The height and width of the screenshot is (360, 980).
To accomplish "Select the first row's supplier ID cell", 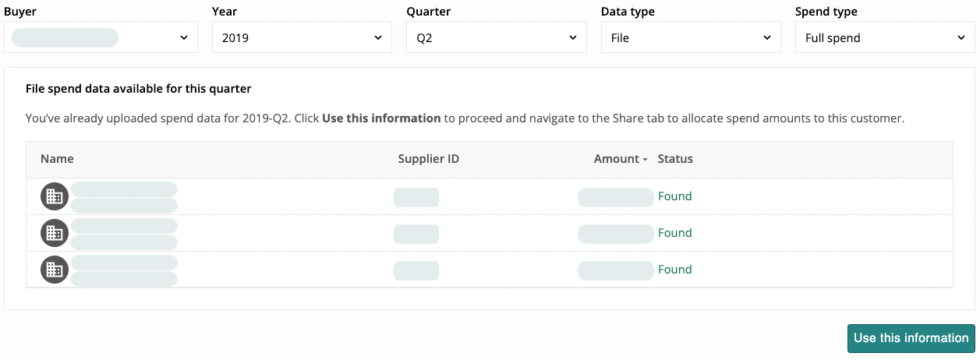I will click(416, 197).
